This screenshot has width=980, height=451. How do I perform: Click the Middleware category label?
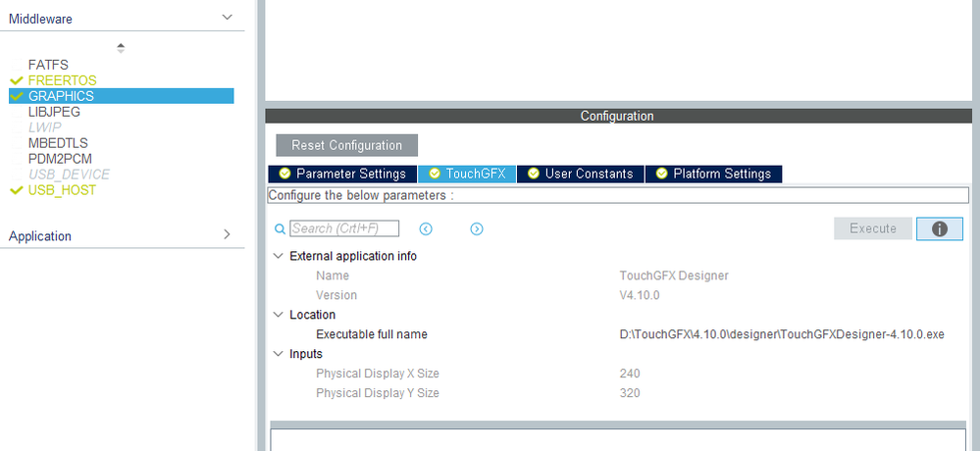tap(40, 19)
